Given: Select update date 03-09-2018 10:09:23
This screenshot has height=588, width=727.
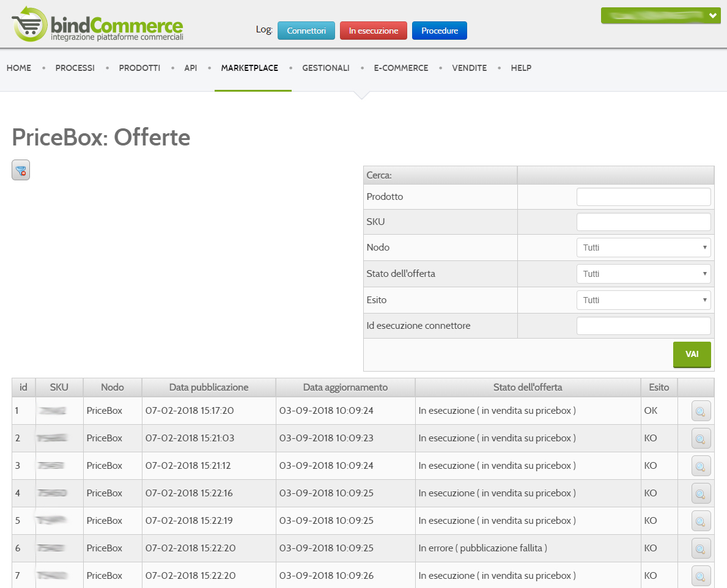Looking at the screenshot, I should click(327, 438).
